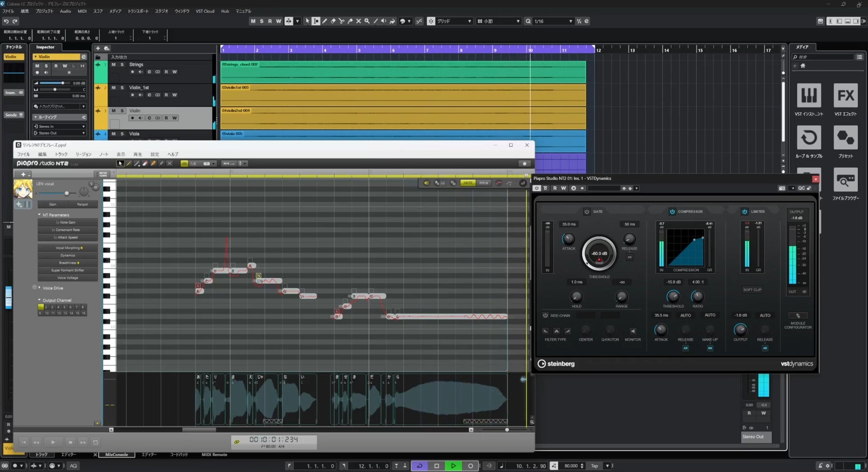Click the Vocal Morphing parameter button

68,248
